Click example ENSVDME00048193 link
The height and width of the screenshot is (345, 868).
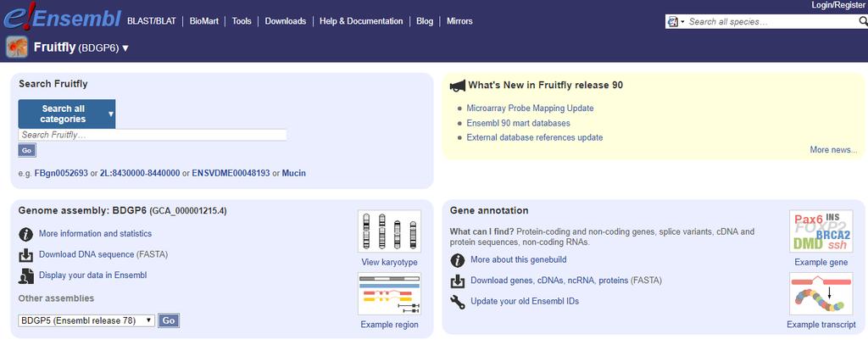(x=231, y=173)
